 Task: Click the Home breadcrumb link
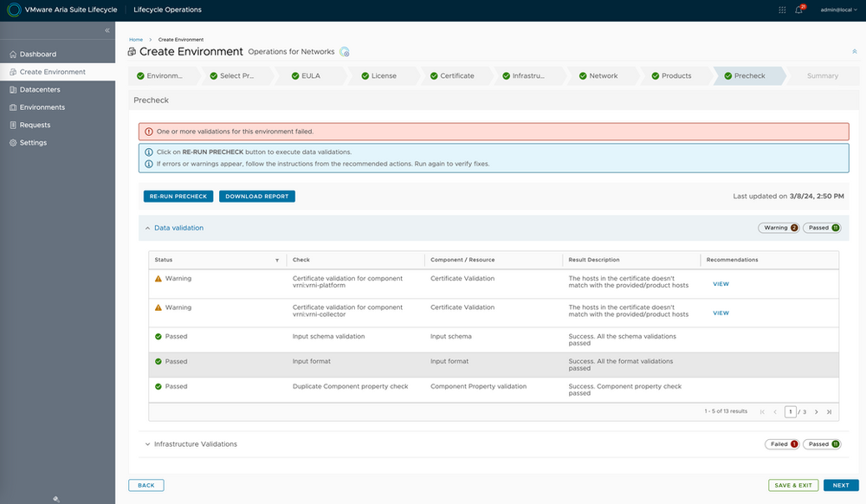[x=136, y=40]
